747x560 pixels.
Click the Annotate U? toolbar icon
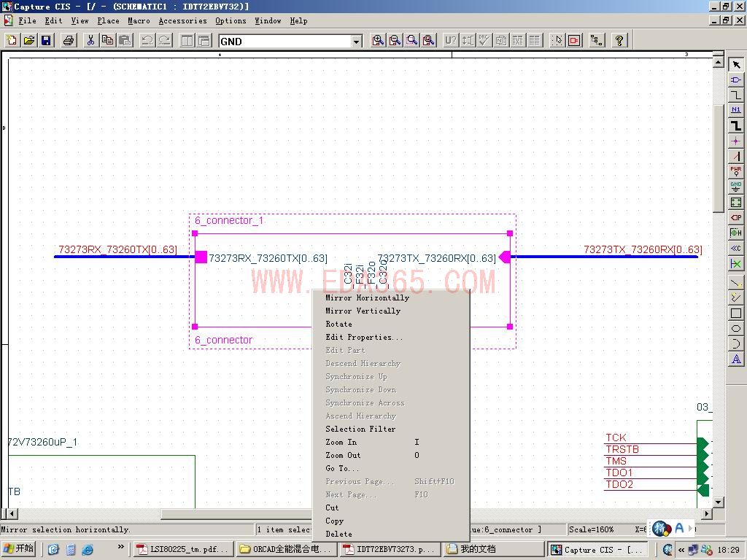click(451, 41)
